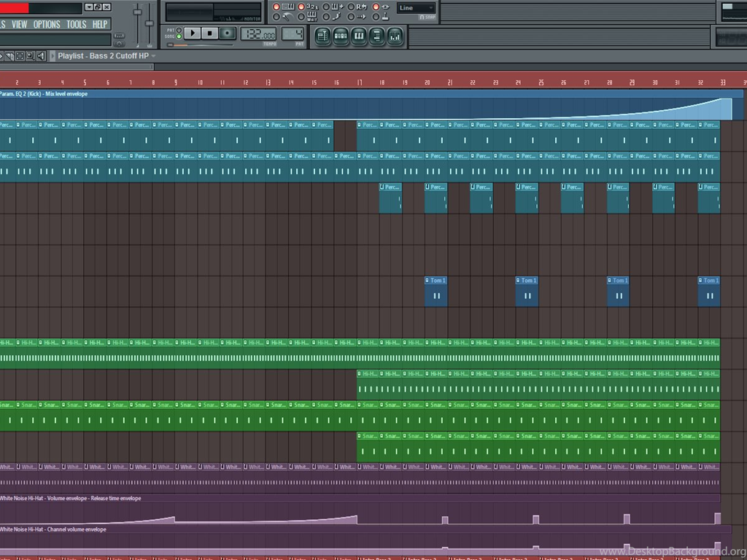This screenshot has height=560, width=747.
Task: Choose the select tool in playlist toolbar
Action: 20,56
